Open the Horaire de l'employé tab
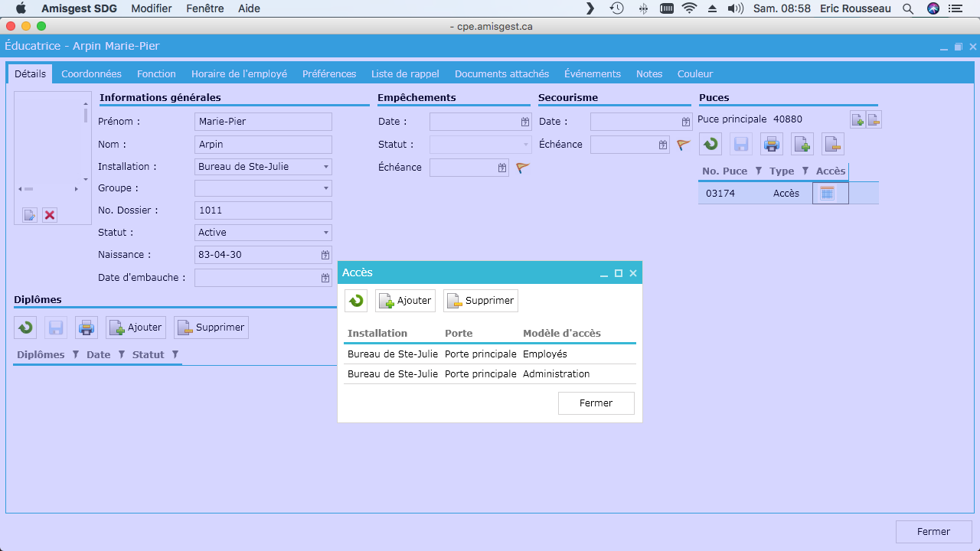The height and width of the screenshot is (551, 980). click(239, 74)
